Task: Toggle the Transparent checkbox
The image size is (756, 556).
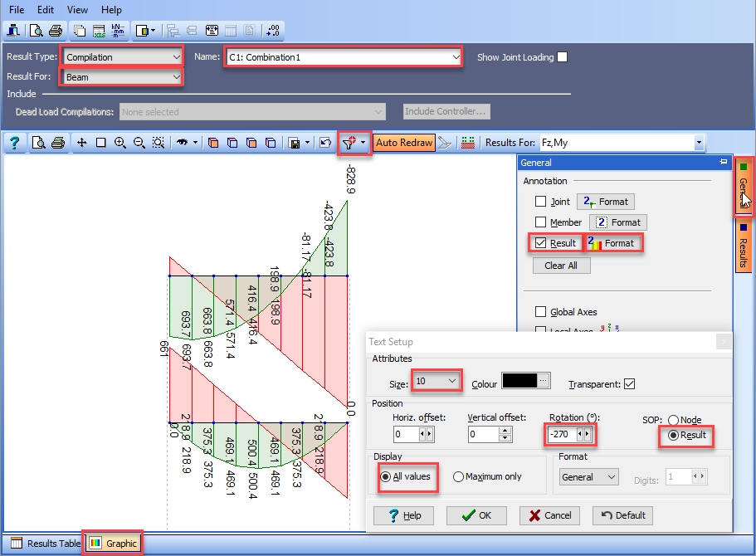Action: [x=629, y=384]
